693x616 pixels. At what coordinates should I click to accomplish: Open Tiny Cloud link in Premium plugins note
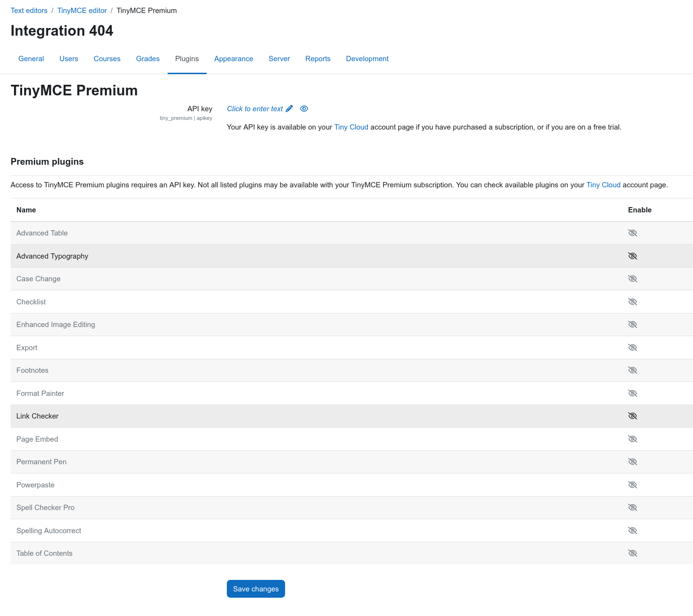[603, 185]
